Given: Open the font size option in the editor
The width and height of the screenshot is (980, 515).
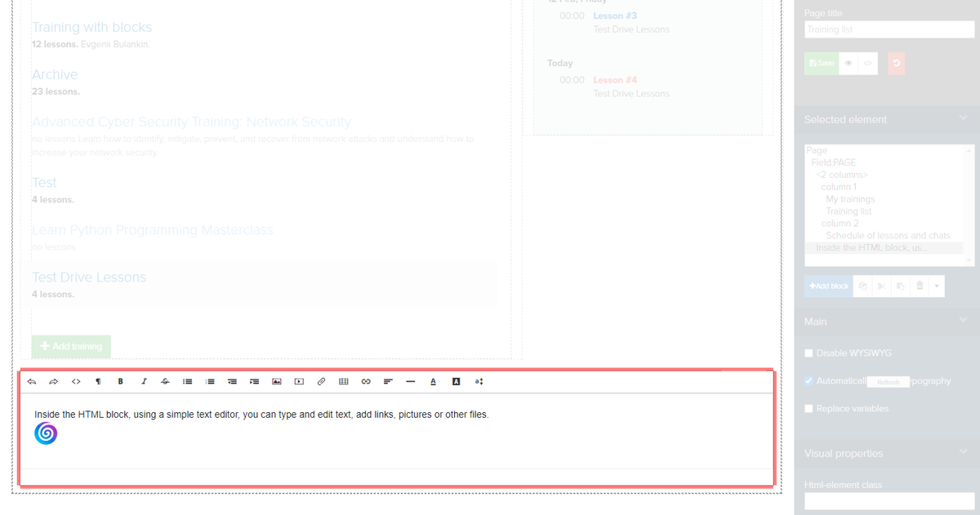Looking at the screenshot, I should pyautogui.click(x=479, y=381).
